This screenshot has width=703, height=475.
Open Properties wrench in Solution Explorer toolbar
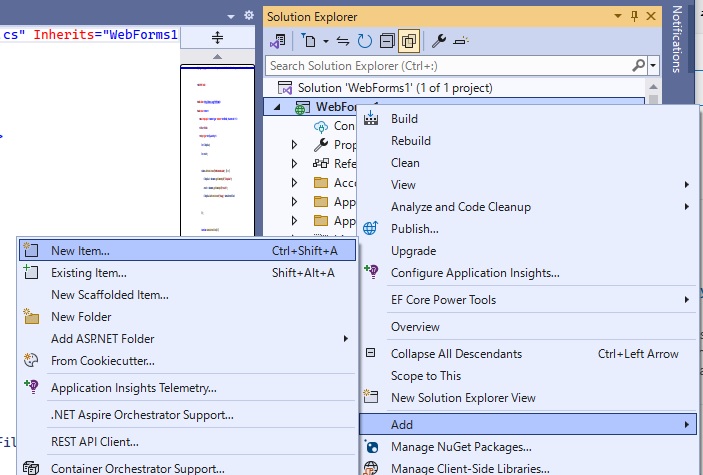pyautogui.click(x=438, y=41)
